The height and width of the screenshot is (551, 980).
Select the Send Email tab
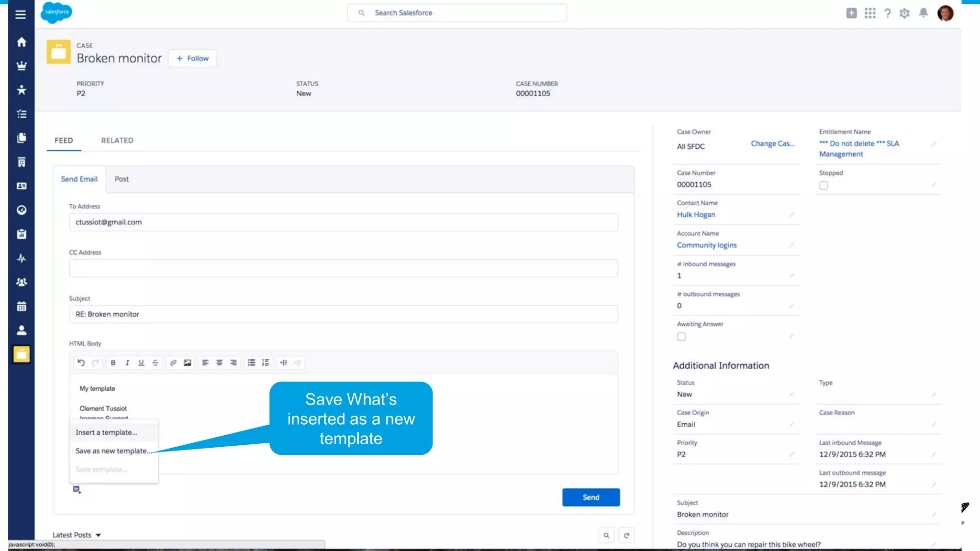[79, 179]
